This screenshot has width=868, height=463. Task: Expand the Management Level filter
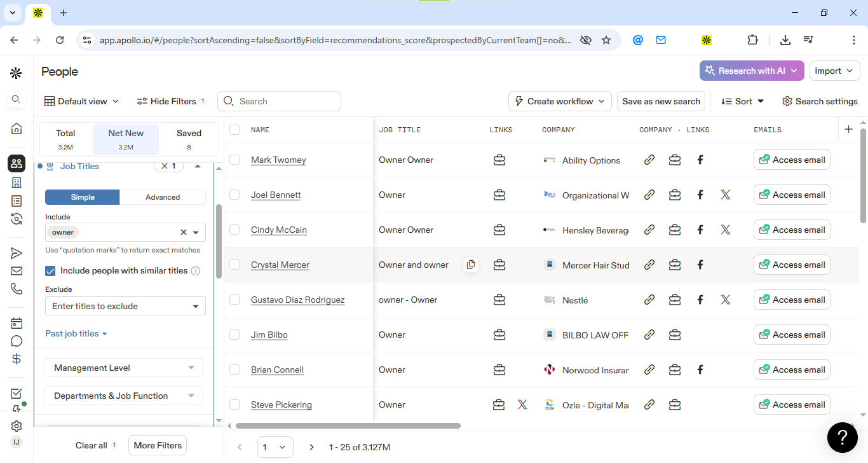pos(124,368)
